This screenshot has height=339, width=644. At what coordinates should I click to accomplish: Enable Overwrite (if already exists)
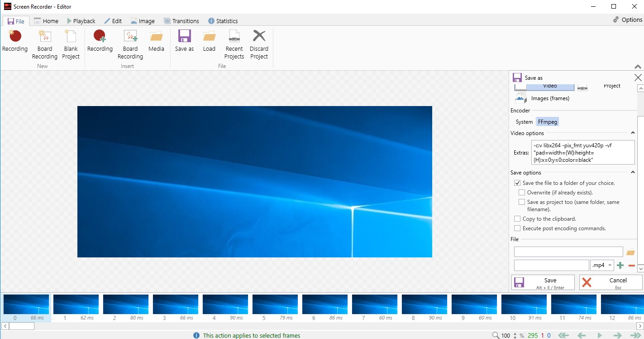coord(522,193)
